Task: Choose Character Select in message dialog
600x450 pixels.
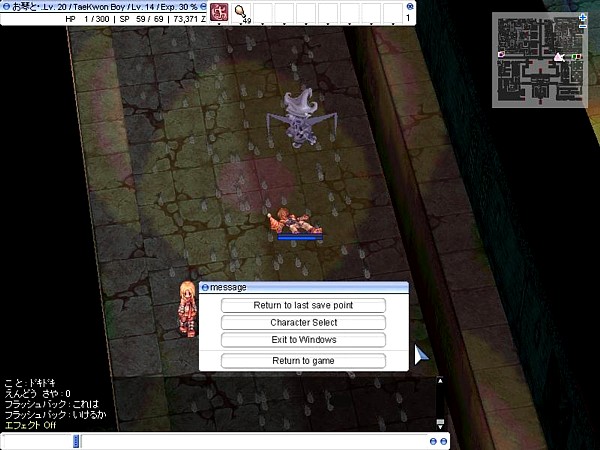Action: (303, 323)
